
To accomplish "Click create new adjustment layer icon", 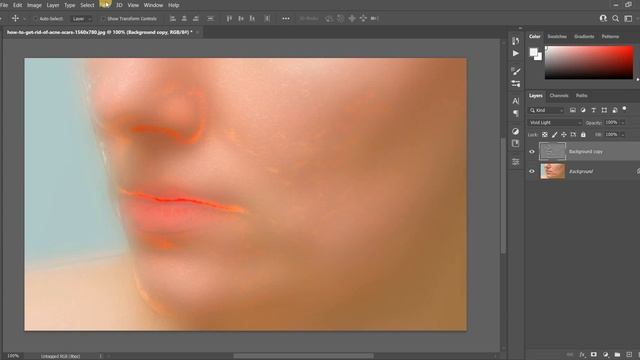I will 606,355.
